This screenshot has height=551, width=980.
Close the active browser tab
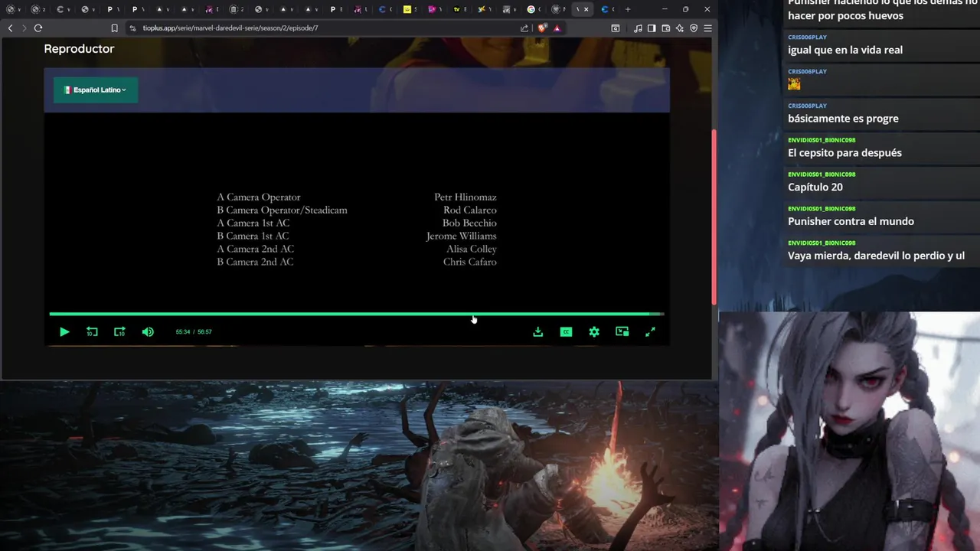(x=586, y=9)
